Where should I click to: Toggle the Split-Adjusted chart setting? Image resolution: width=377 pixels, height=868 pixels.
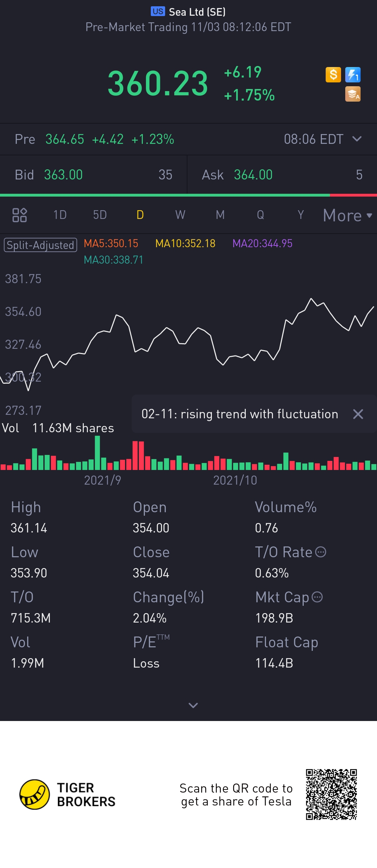point(40,245)
